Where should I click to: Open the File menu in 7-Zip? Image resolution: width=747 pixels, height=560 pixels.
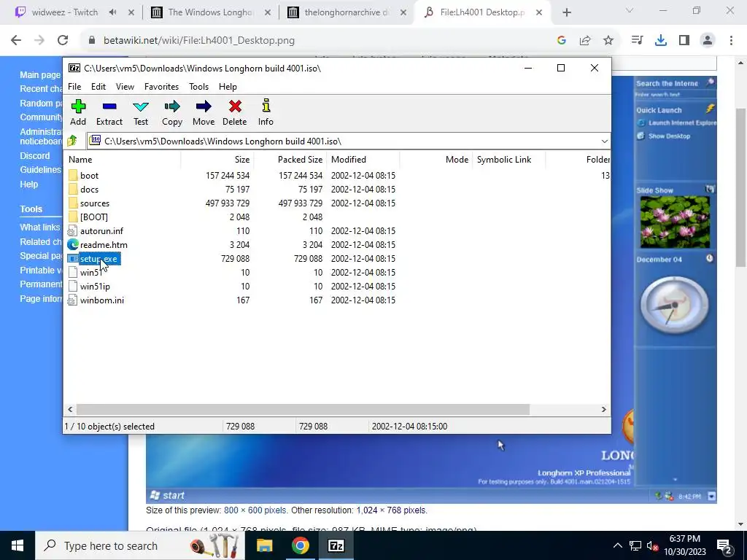click(x=74, y=87)
